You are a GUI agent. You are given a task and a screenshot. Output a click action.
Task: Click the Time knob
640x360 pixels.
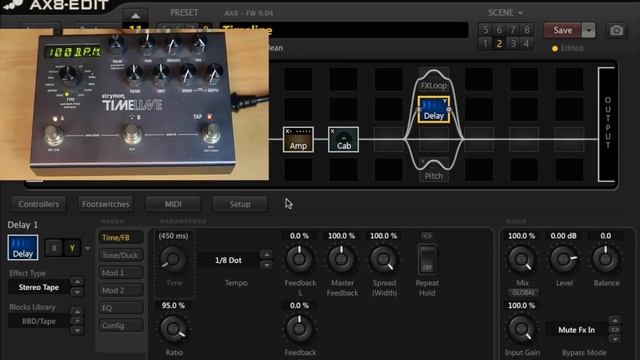173,259
